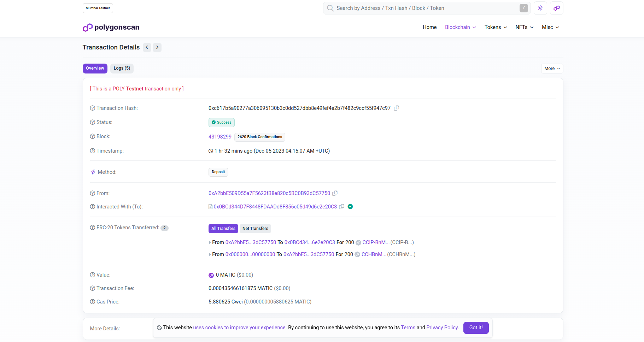Go to next transaction
Viewport: 644px width, 342px height.
[157, 47]
